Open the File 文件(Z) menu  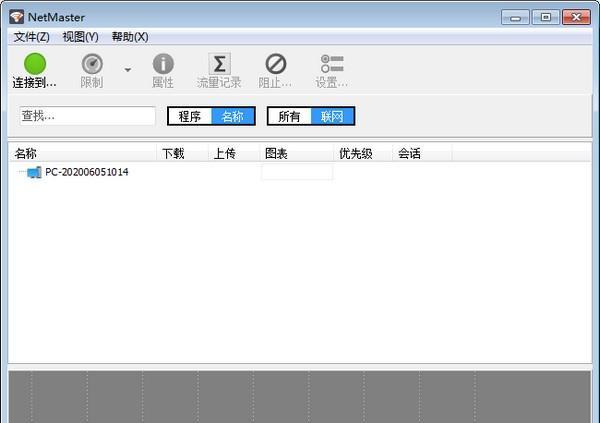[x=31, y=37]
